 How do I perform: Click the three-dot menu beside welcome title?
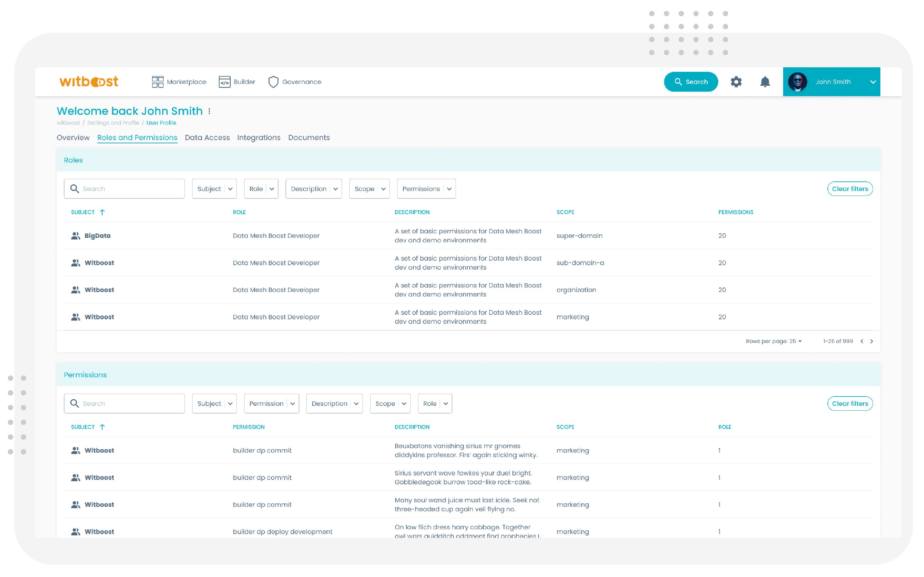pyautogui.click(x=209, y=111)
